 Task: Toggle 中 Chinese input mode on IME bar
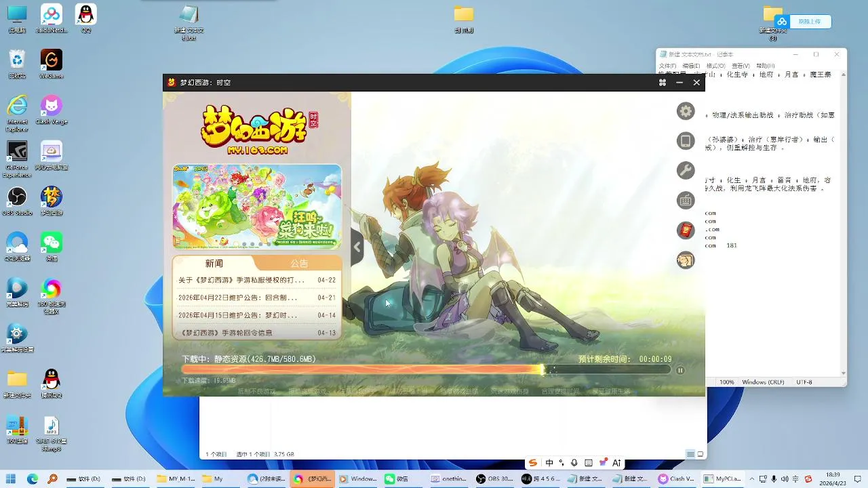(x=549, y=463)
